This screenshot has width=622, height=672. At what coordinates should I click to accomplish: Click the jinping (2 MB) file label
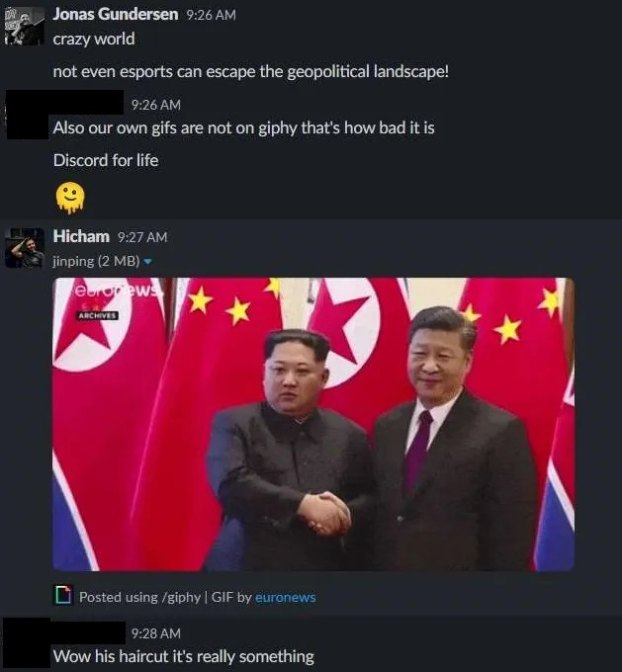click(x=96, y=261)
